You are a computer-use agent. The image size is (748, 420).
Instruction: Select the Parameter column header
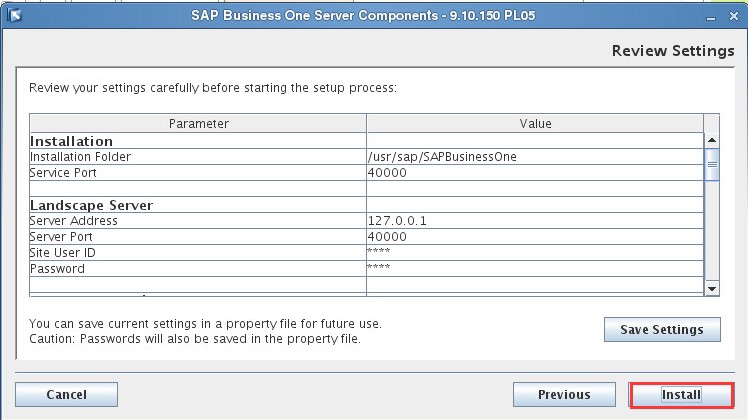(x=198, y=124)
